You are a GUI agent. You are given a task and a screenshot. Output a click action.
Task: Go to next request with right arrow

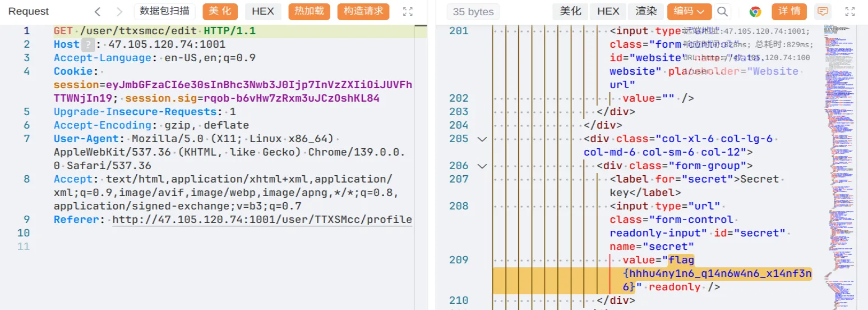(119, 12)
